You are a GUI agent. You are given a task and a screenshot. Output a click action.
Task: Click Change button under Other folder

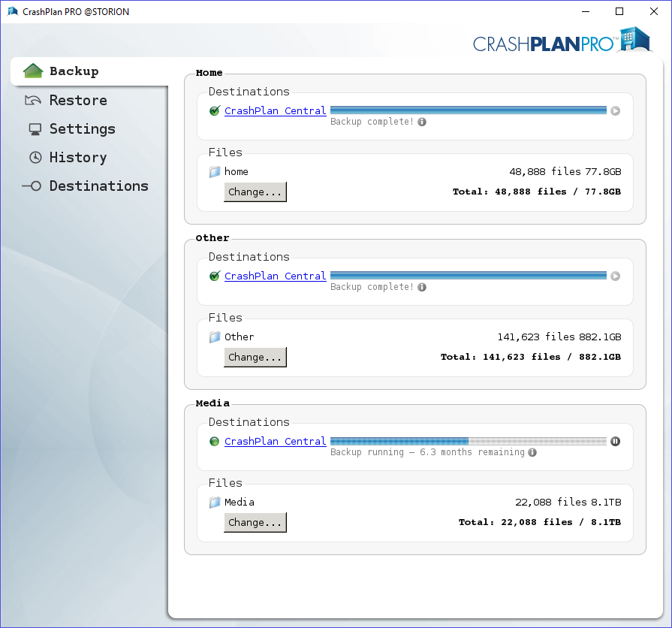(x=255, y=357)
